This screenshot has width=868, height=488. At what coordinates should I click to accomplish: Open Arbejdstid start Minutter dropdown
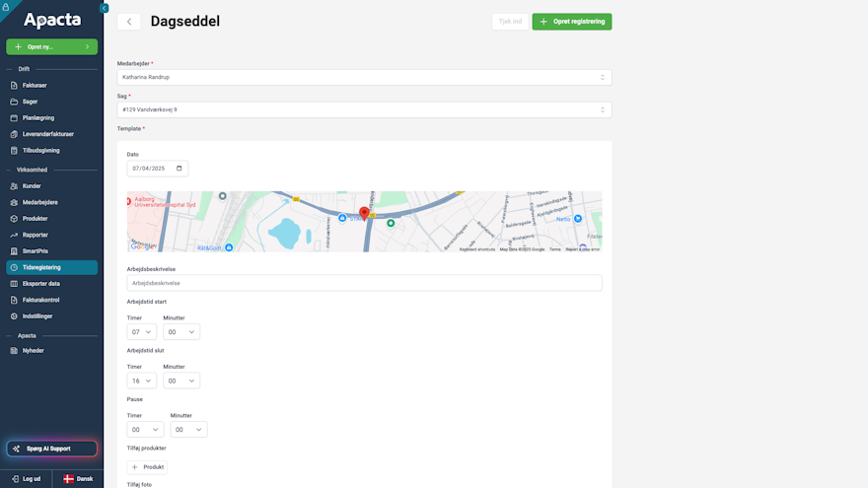pyautogui.click(x=181, y=332)
